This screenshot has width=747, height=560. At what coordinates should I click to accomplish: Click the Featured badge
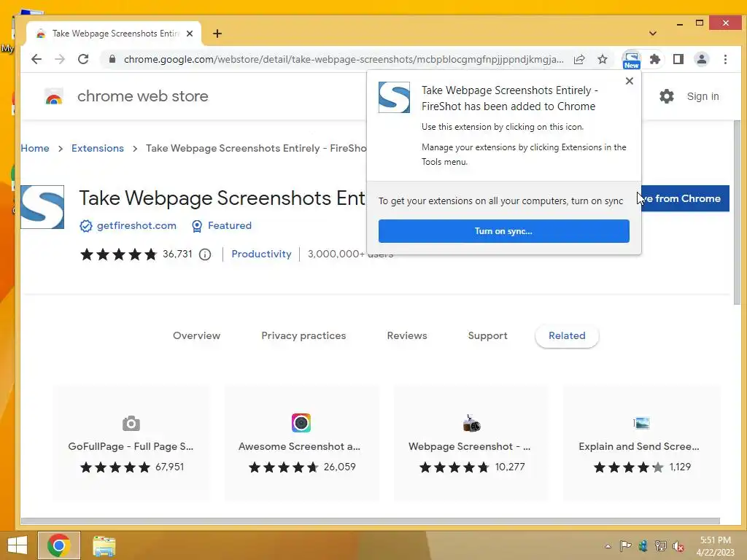[222, 226]
